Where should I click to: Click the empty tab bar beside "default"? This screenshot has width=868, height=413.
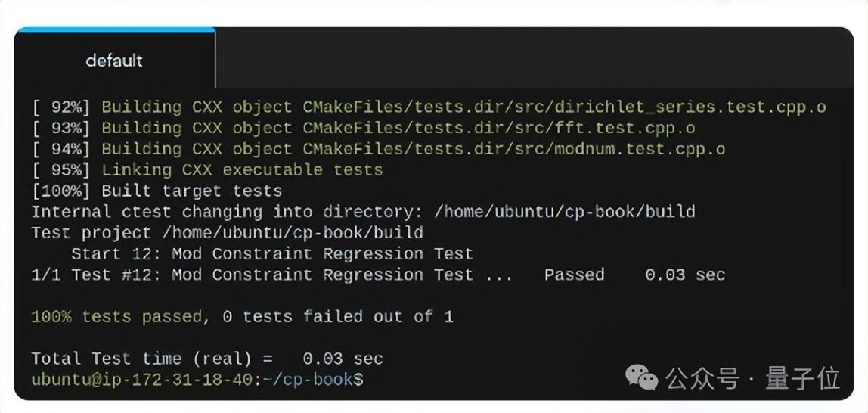[529, 61]
